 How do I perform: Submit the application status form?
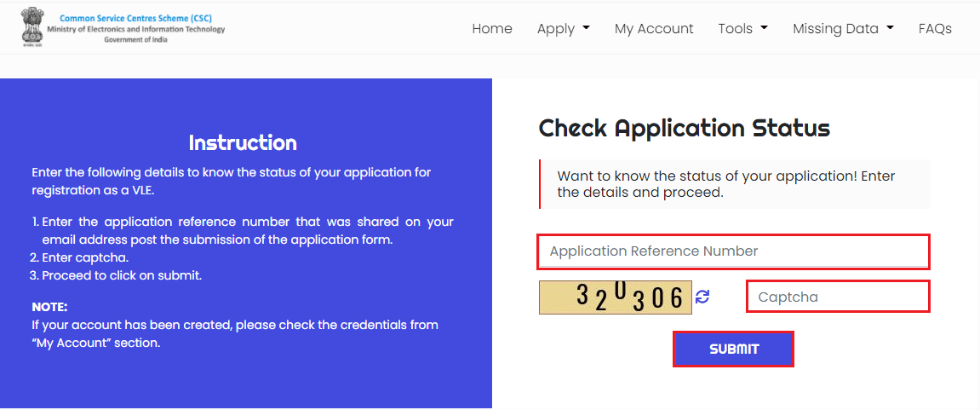coord(734,349)
